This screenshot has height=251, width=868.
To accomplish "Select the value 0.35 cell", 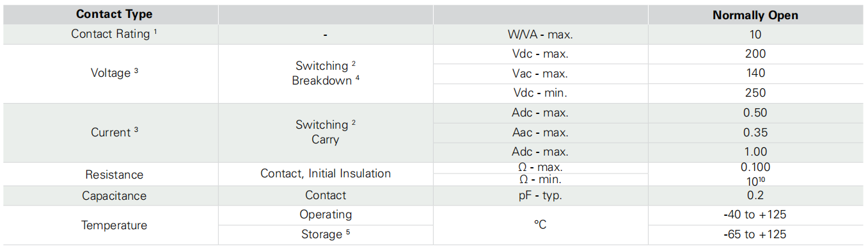I will pos(755,133).
